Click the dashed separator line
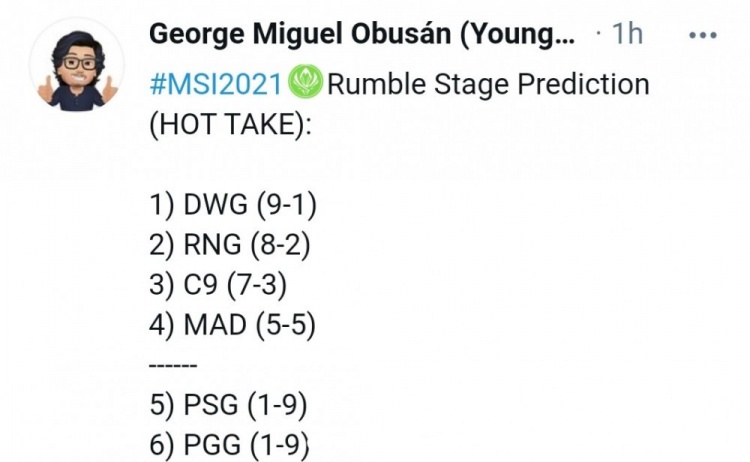The image size is (750, 462). point(173,364)
